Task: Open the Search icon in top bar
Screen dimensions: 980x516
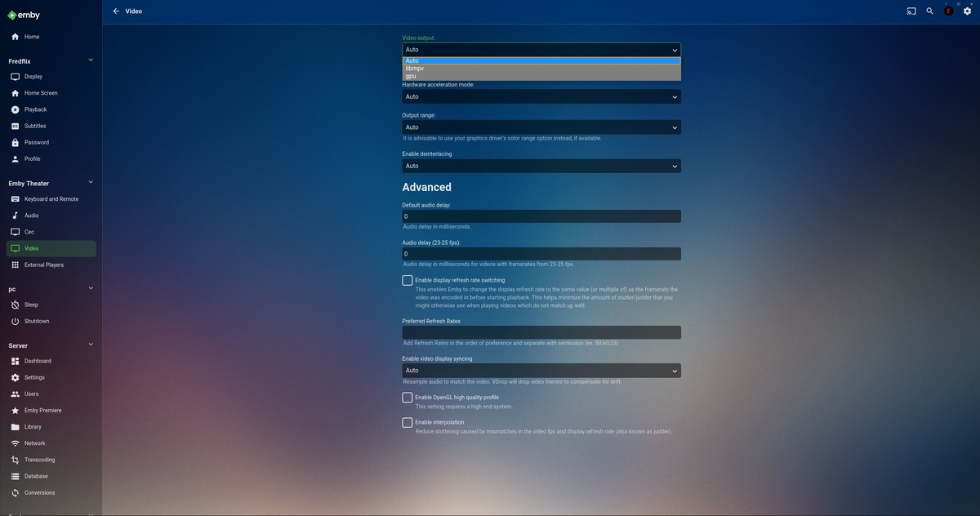Action: [929, 11]
